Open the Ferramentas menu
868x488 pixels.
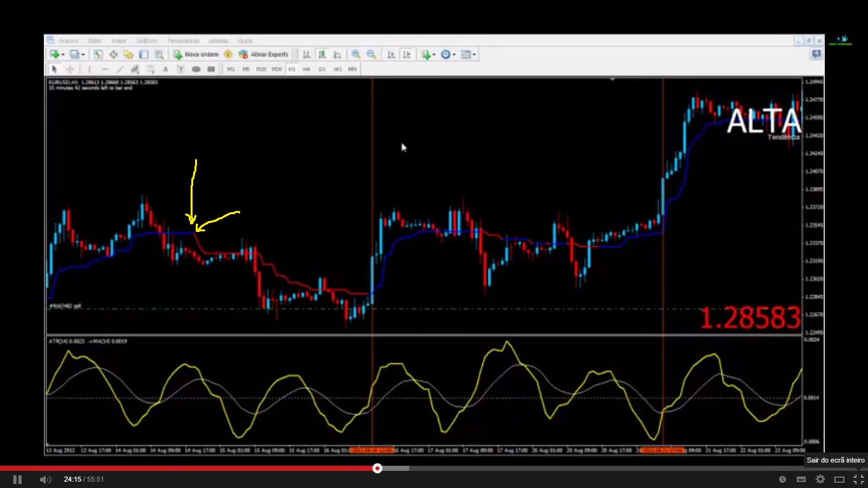183,41
